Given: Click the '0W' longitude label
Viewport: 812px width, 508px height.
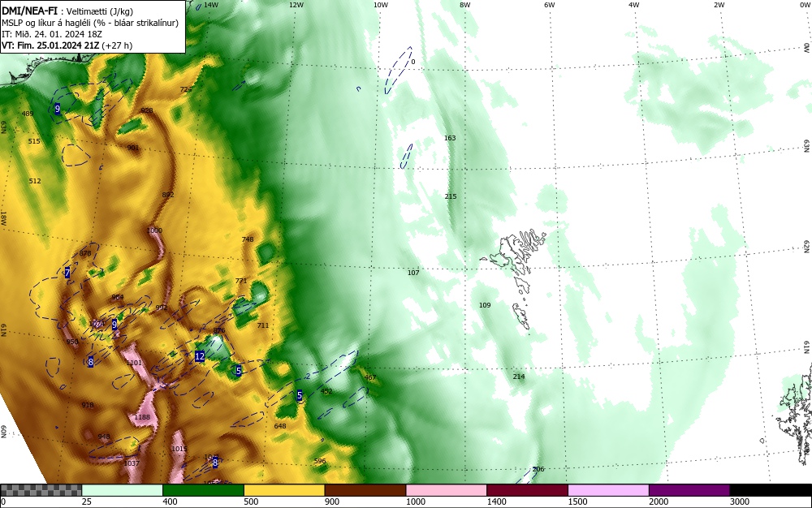Looking at the screenshot, I should pos(805,5).
